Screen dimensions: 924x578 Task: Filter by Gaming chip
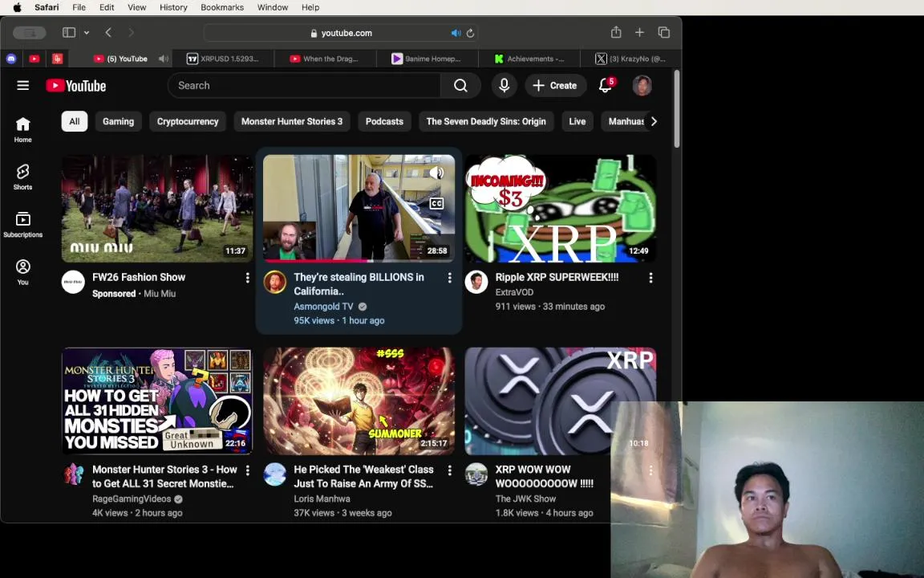point(118,121)
